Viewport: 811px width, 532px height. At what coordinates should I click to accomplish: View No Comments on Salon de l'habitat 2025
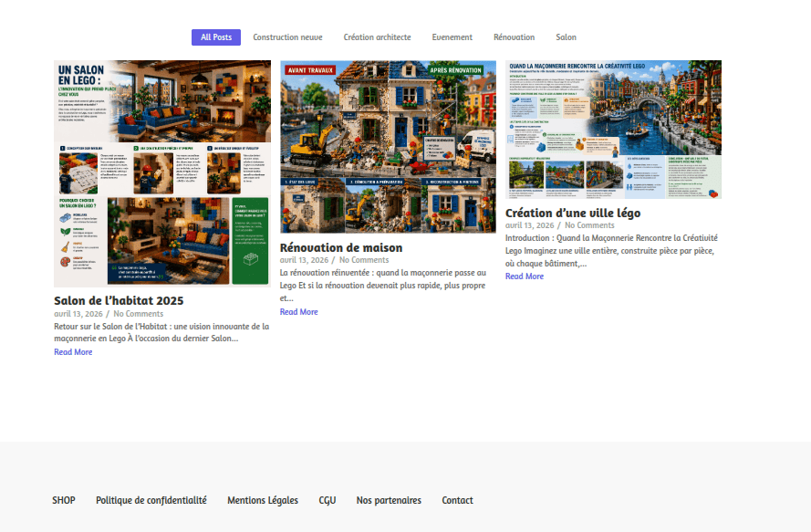138,314
